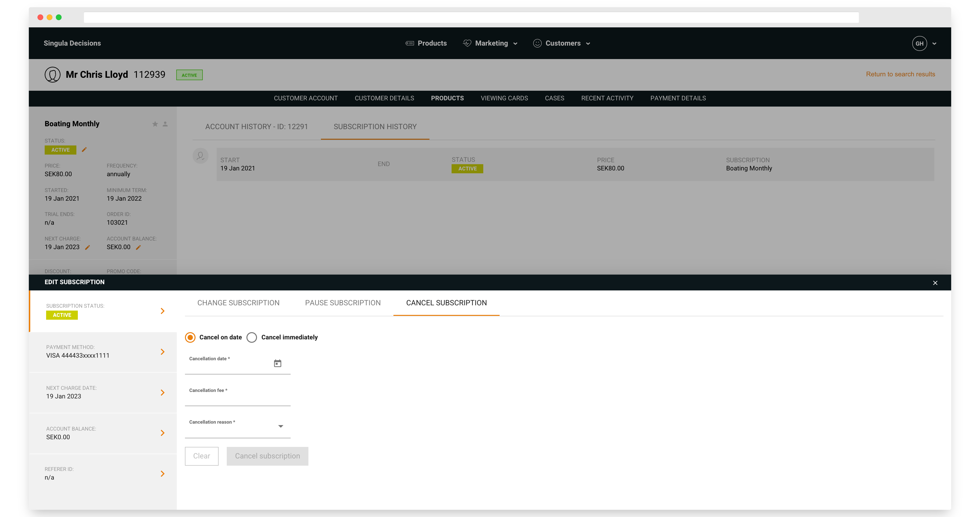Edit account balance pencil icon

click(x=139, y=247)
